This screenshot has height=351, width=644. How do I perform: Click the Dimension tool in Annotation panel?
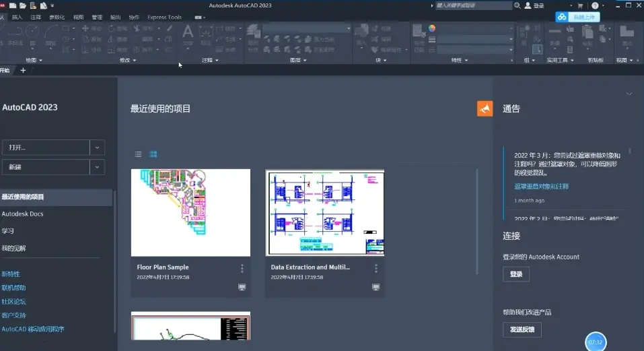coord(205,34)
